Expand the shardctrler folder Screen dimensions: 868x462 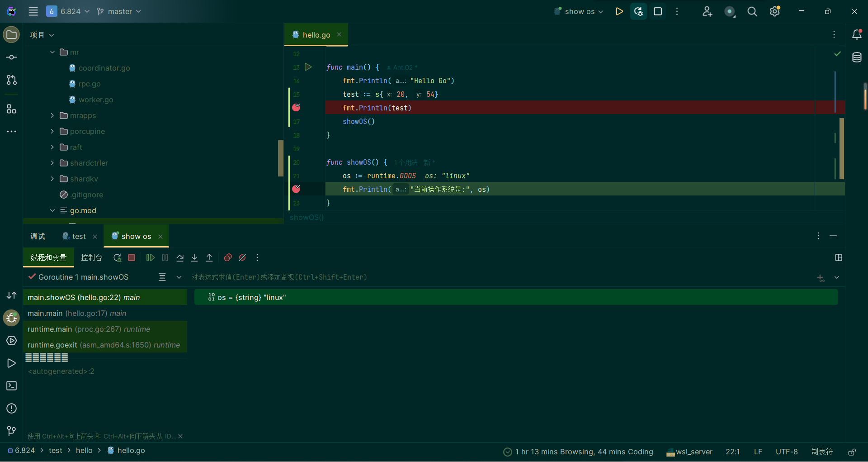click(52, 163)
